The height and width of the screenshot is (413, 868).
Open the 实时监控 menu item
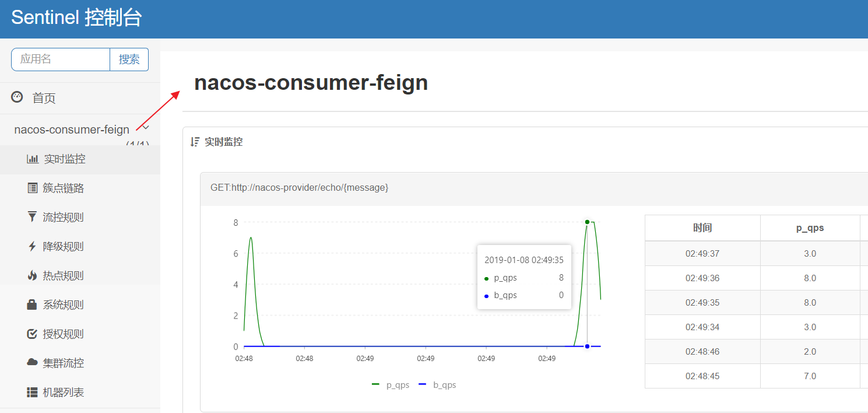pyautogui.click(x=80, y=159)
